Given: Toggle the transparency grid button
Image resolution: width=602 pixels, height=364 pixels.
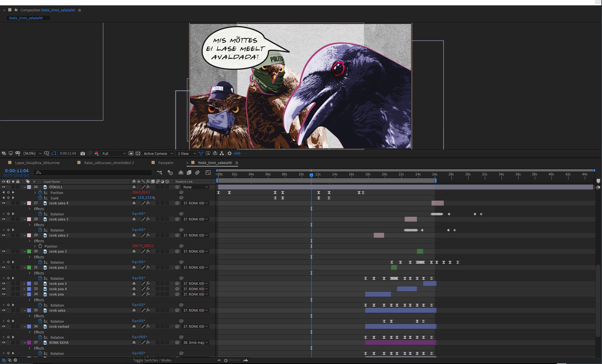Looking at the screenshot, I should (x=138, y=154).
